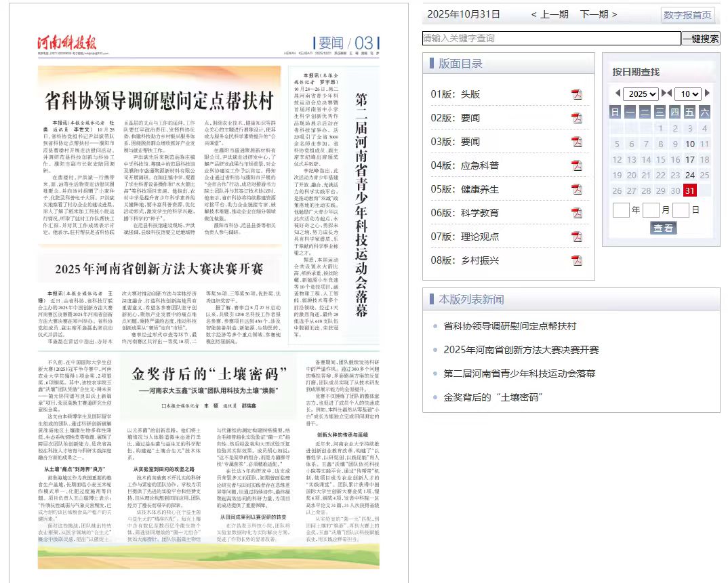Click PDF icon for 08版 乡村振兴
The height and width of the screenshot is (583, 728).
point(577,260)
